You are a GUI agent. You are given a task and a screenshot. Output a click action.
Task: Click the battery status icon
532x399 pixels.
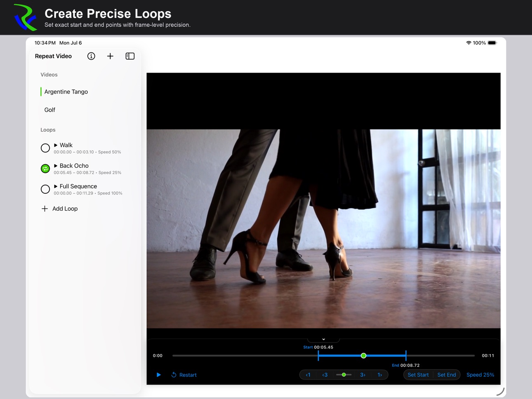pyautogui.click(x=492, y=43)
